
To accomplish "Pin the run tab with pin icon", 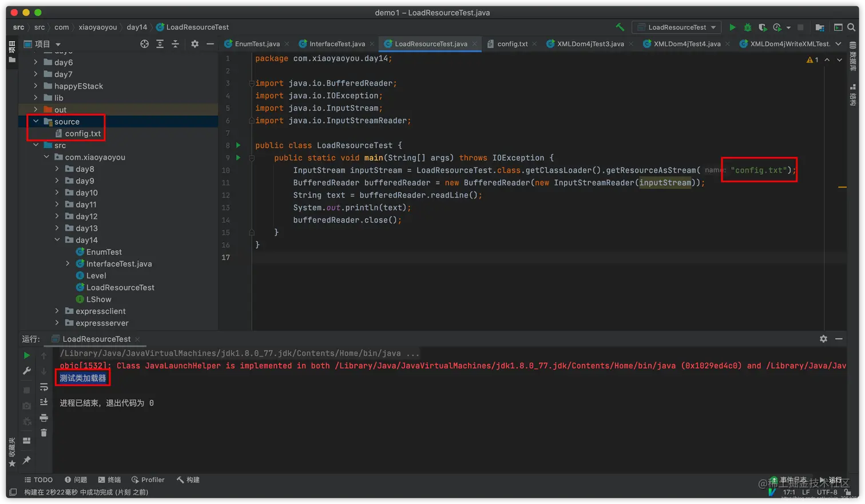I will [26, 460].
